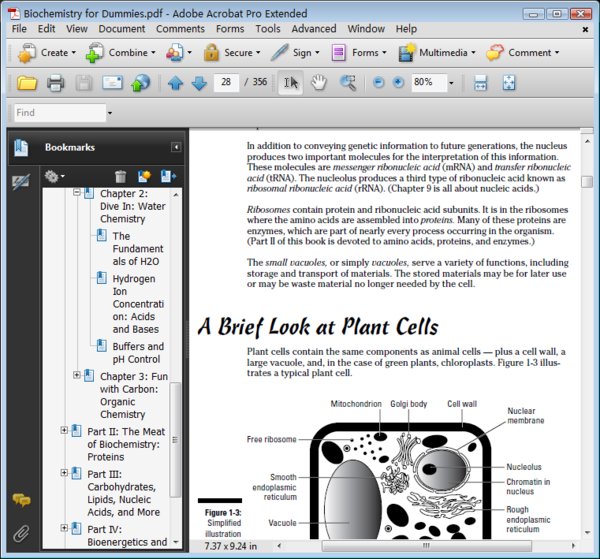
Task: Open the Help menu
Action: 406,29
